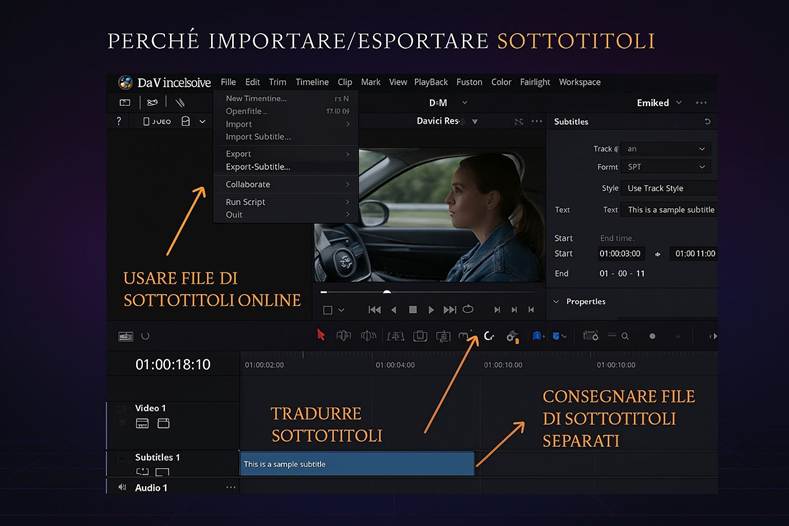Click the database icon beside JUEO
Screen dimensions: 789x526
click(186, 121)
